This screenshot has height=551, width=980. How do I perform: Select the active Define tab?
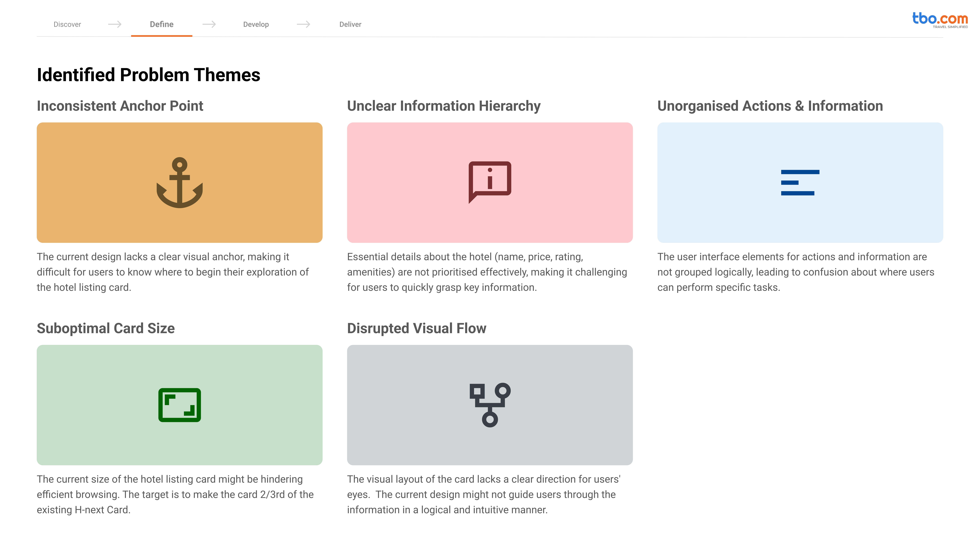coord(162,24)
